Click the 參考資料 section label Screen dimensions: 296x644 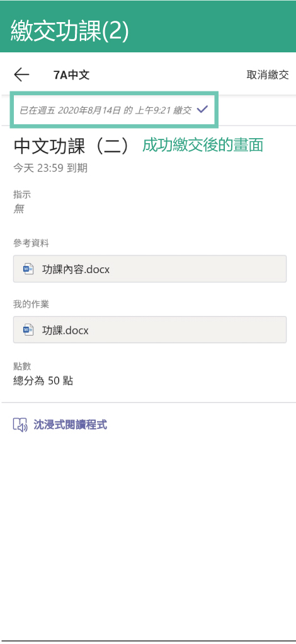click(31, 243)
